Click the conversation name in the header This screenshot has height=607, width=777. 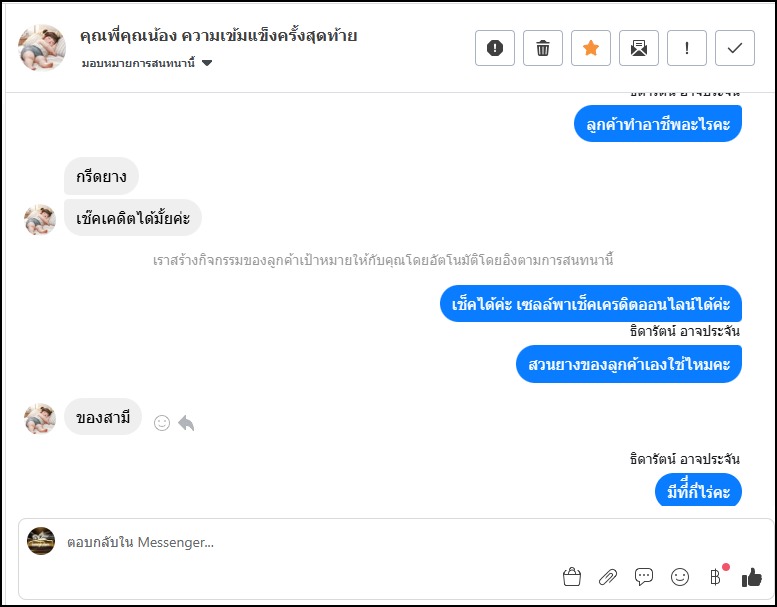coord(218,36)
